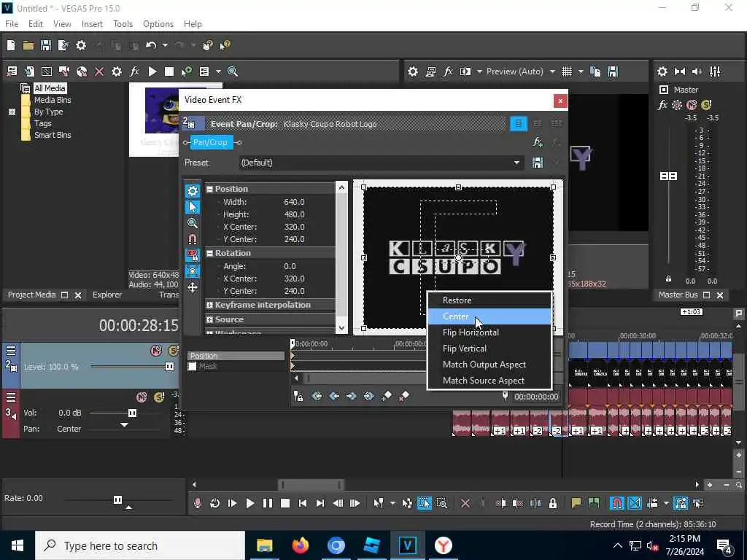Open Video Preview project settings gear
The image size is (747, 560).
[413, 71]
